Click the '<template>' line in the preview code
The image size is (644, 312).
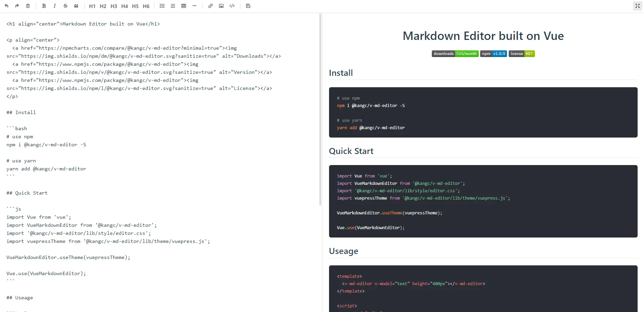pos(350,276)
